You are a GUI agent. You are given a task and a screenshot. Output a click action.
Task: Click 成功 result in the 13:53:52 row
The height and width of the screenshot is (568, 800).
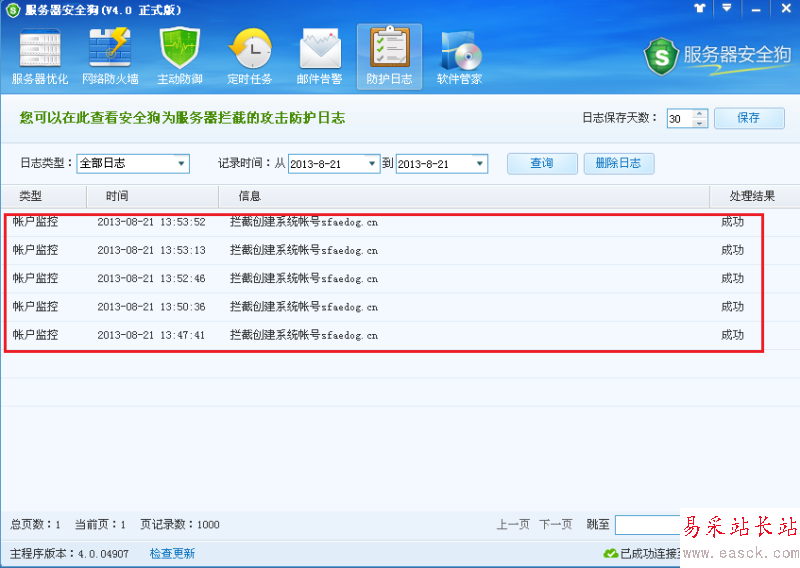click(732, 222)
